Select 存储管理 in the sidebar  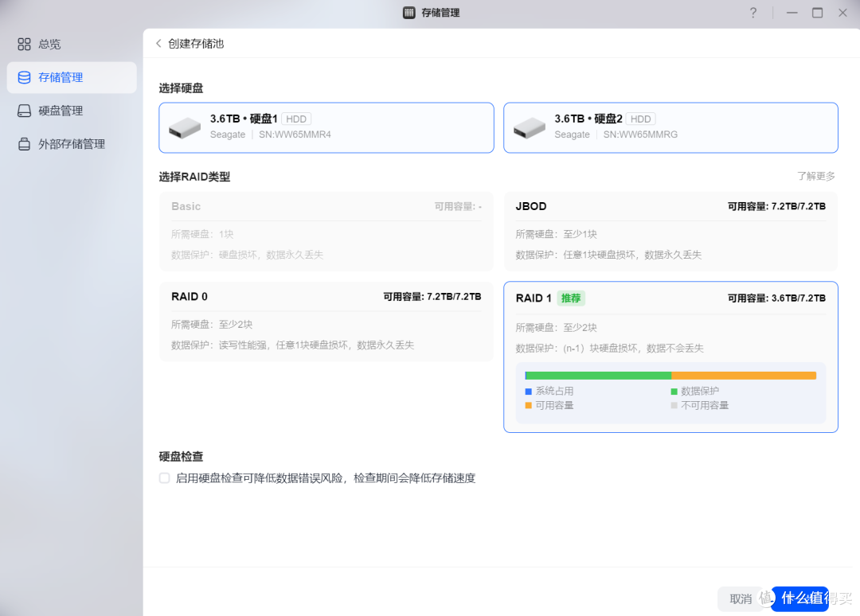tap(72, 77)
